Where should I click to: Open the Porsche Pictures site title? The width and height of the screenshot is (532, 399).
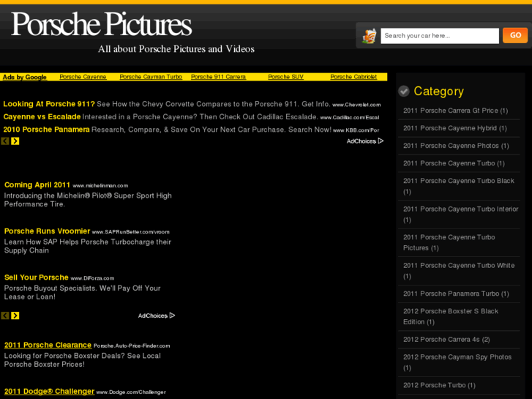[x=102, y=24]
